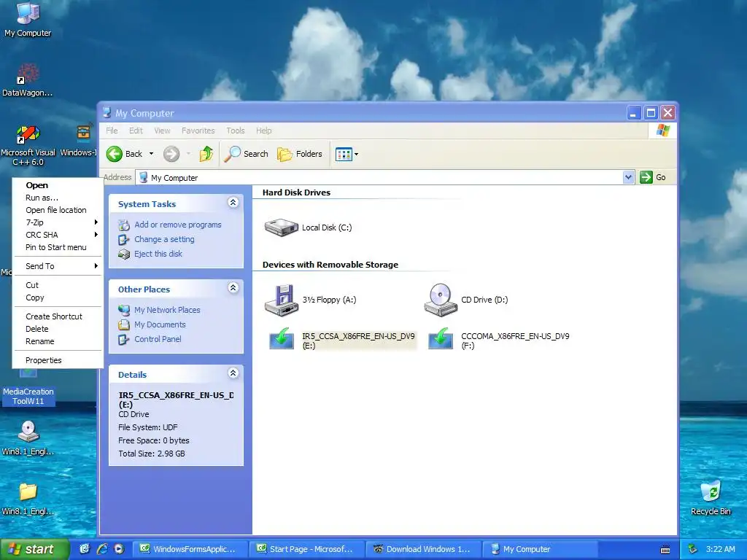Image resolution: width=747 pixels, height=560 pixels.
Task: Open the Help menu
Action: point(263,131)
